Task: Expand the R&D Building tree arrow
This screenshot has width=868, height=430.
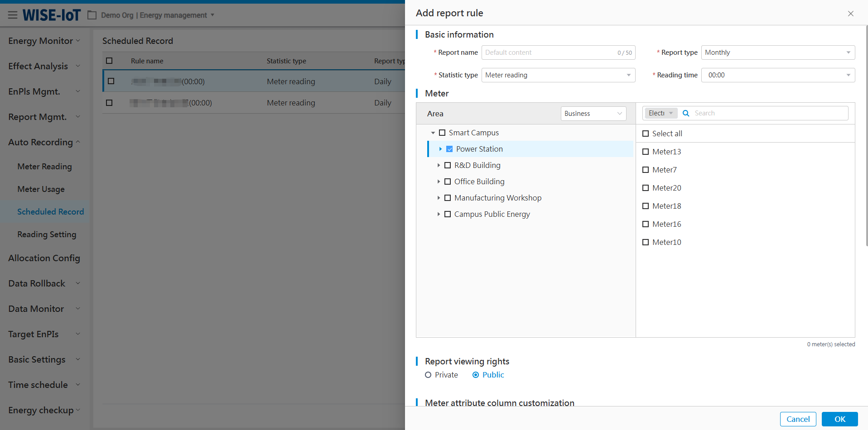Action: [x=439, y=165]
